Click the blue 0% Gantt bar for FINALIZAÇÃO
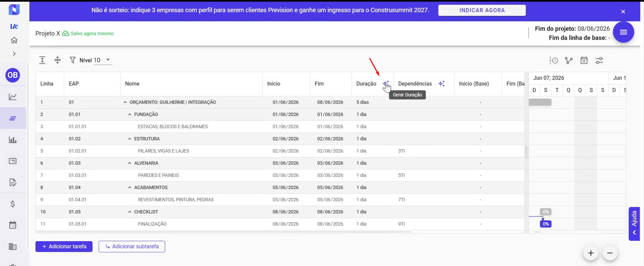Screen dimensions: 644x266 pyautogui.click(x=546, y=224)
